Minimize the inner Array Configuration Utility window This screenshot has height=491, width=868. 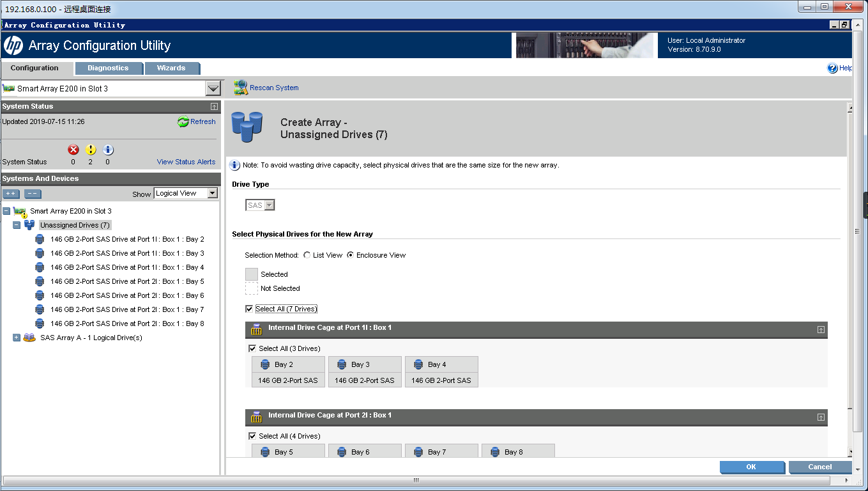pyautogui.click(x=835, y=25)
